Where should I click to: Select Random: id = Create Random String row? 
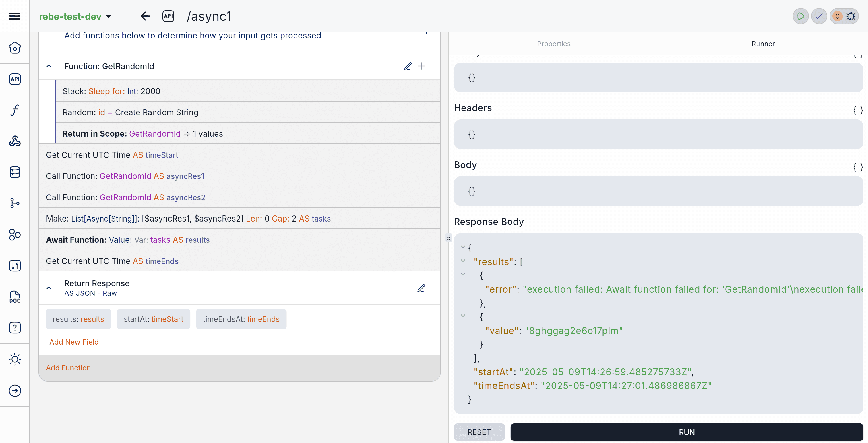click(248, 112)
